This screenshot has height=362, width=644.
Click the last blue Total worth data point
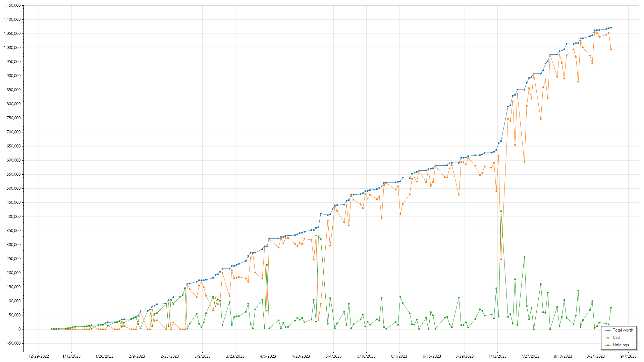point(611,28)
